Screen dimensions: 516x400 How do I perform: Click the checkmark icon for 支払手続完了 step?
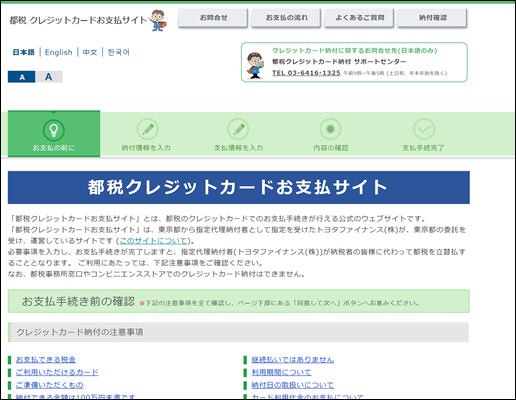click(424, 129)
